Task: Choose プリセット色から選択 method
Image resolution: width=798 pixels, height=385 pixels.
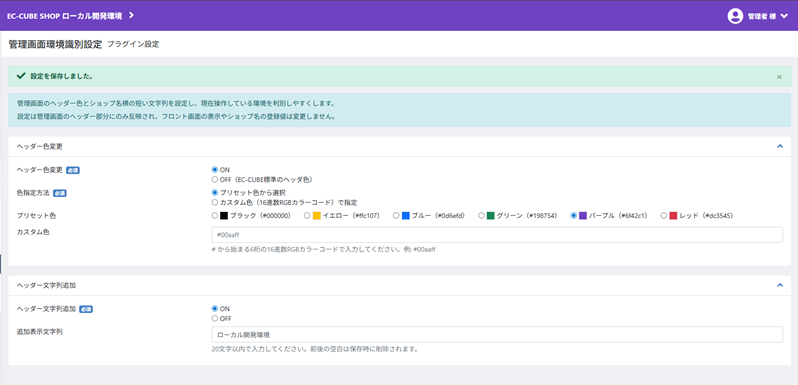Action: (215, 193)
